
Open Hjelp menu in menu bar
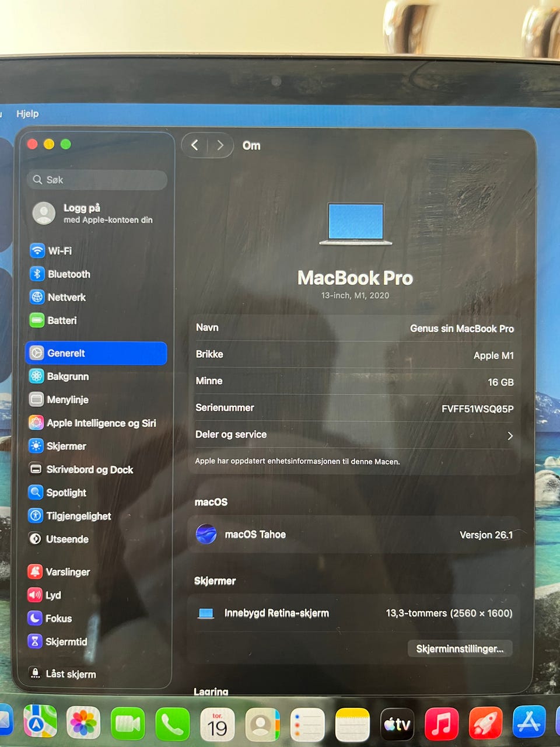(27, 114)
